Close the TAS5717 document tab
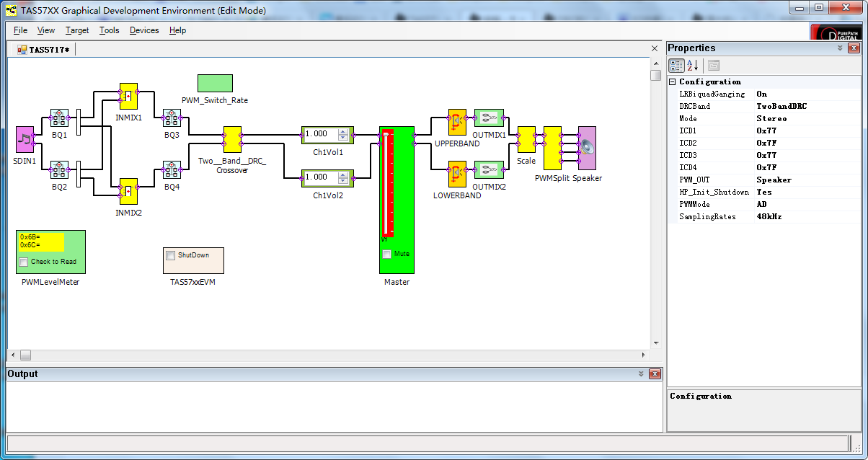This screenshot has width=868, height=460. pyautogui.click(x=655, y=48)
